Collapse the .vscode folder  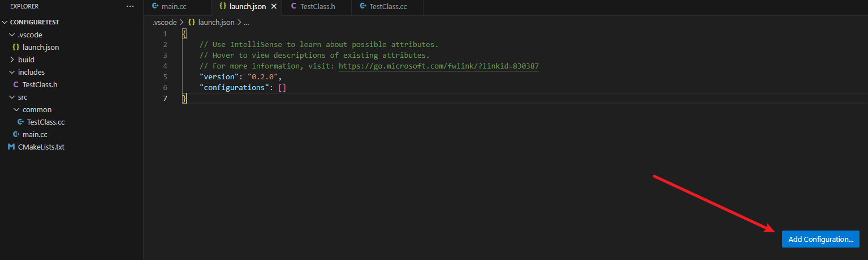[12, 35]
